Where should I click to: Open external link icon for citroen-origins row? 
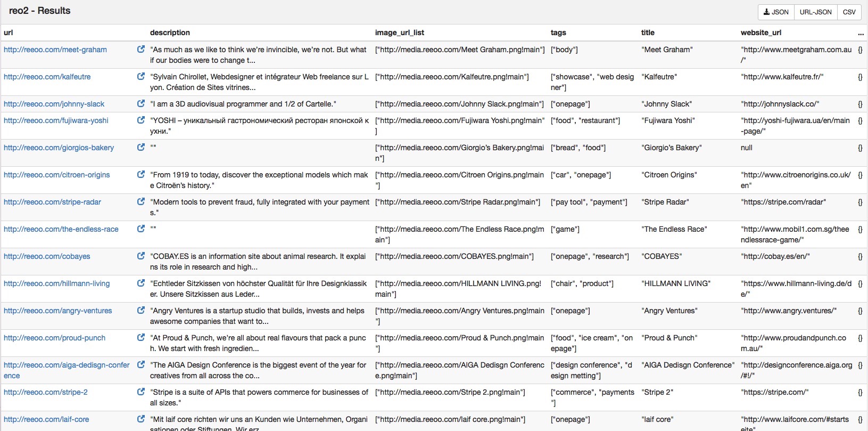coord(141,174)
